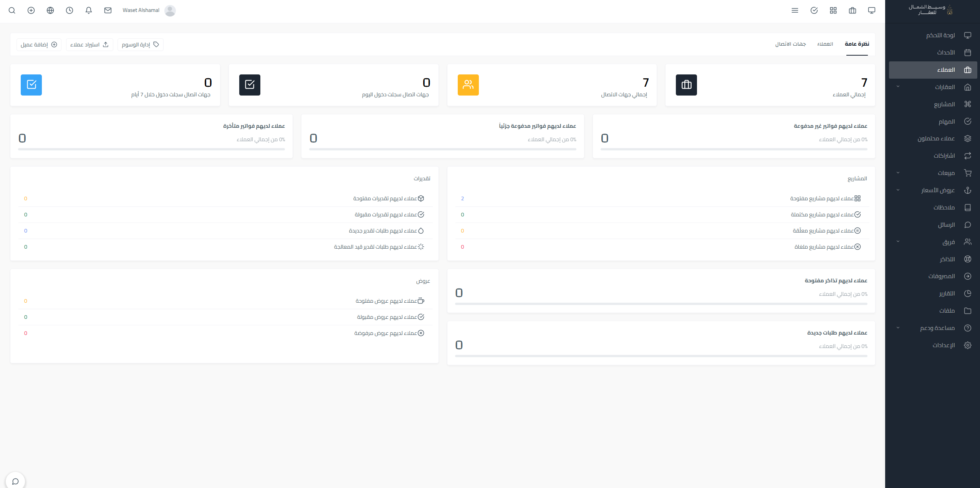This screenshot has height=488, width=980.
Task: Click the search magnifier icon in top bar
Action: point(12,10)
